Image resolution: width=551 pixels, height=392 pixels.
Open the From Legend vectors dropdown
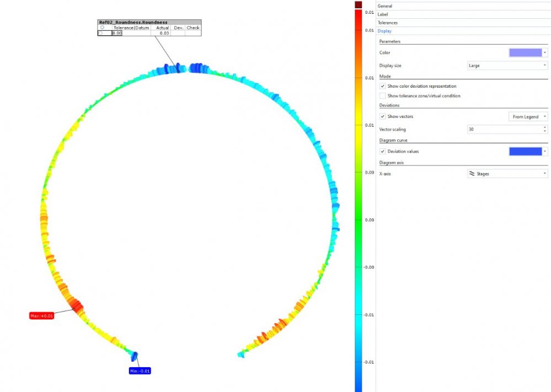[528, 116]
